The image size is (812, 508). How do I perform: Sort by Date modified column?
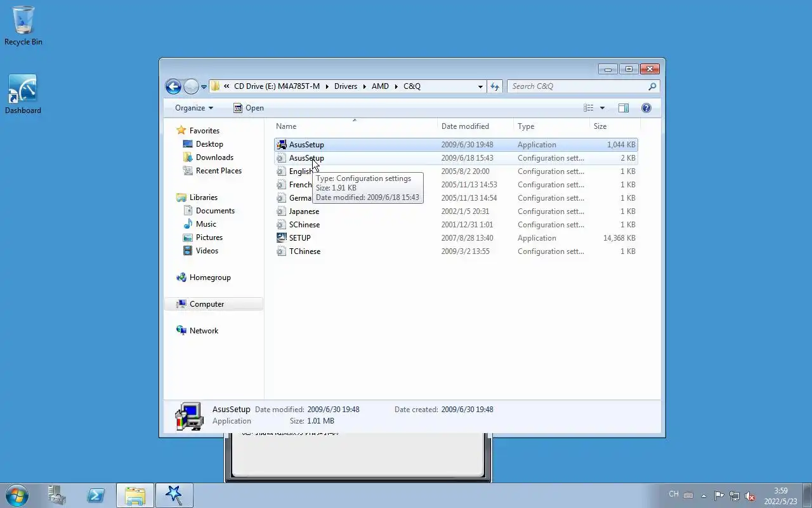click(475, 126)
